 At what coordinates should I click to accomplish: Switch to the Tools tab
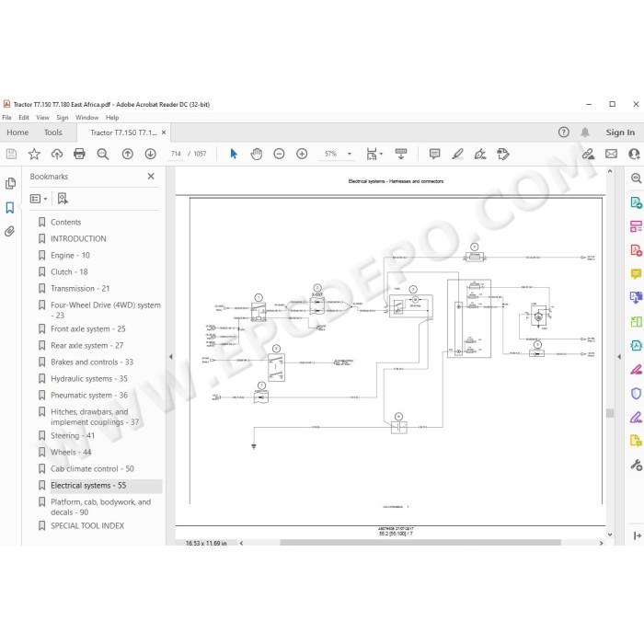click(x=53, y=132)
